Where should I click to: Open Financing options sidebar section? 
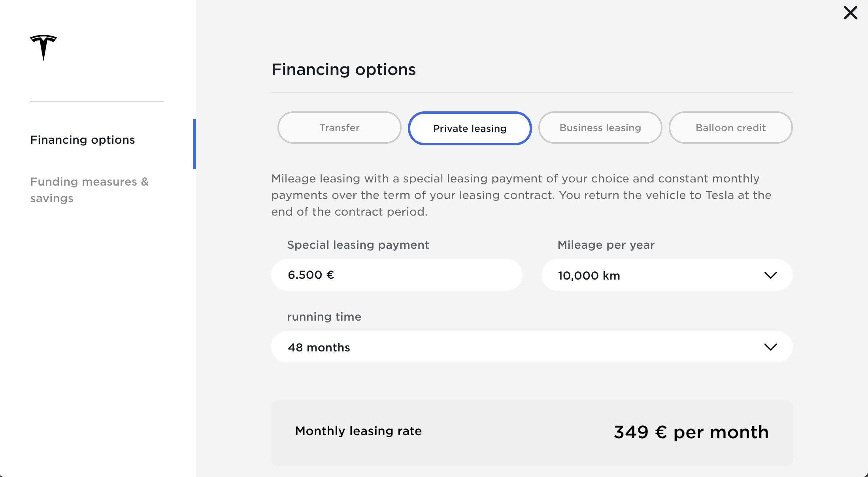[83, 140]
